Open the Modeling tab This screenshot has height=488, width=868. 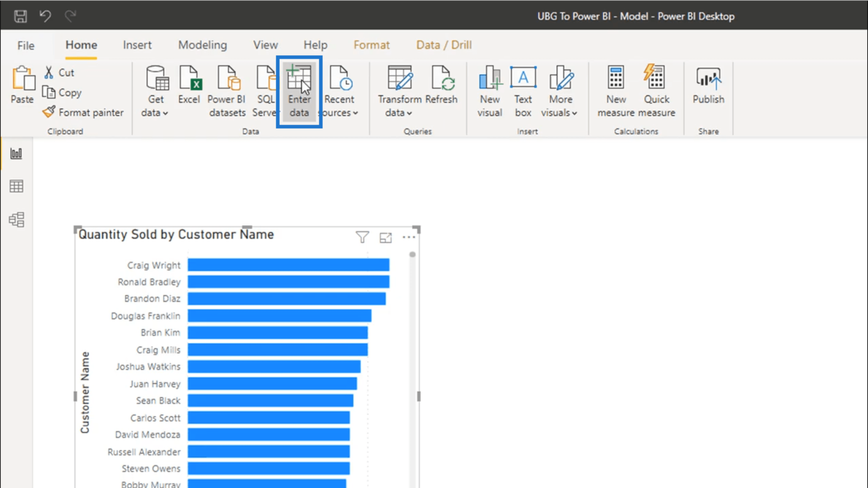point(202,44)
